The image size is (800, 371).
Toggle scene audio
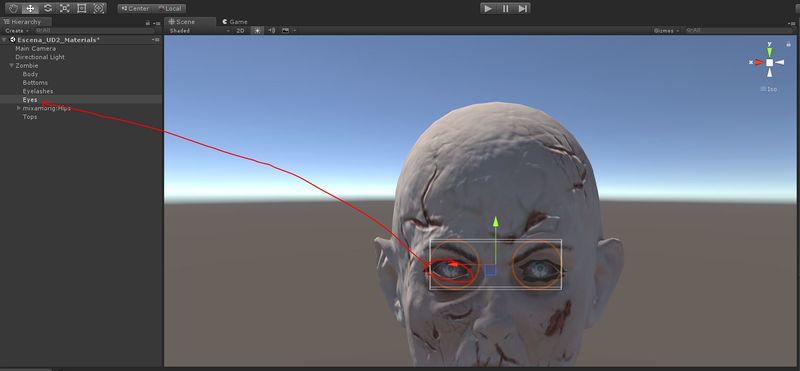271,31
